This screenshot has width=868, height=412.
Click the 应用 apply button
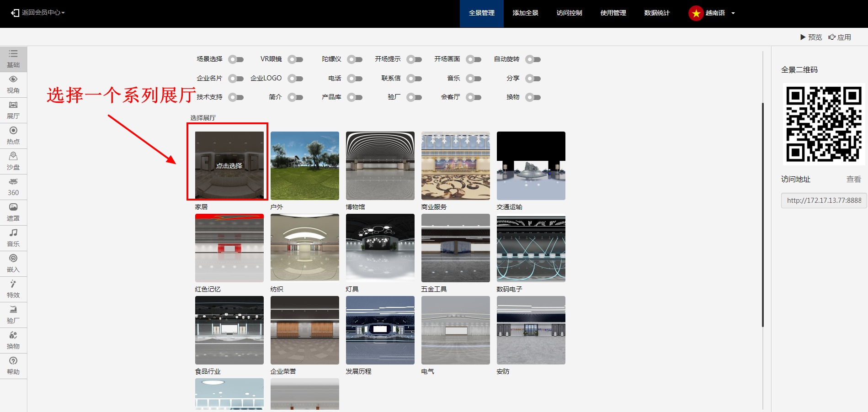coord(840,37)
